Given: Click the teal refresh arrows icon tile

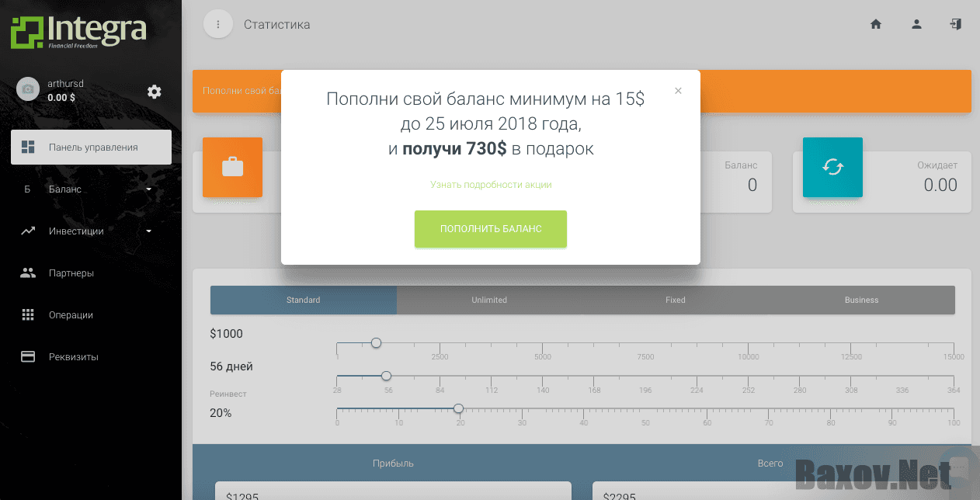Looking at the screenshot, I should pos(832,167).
